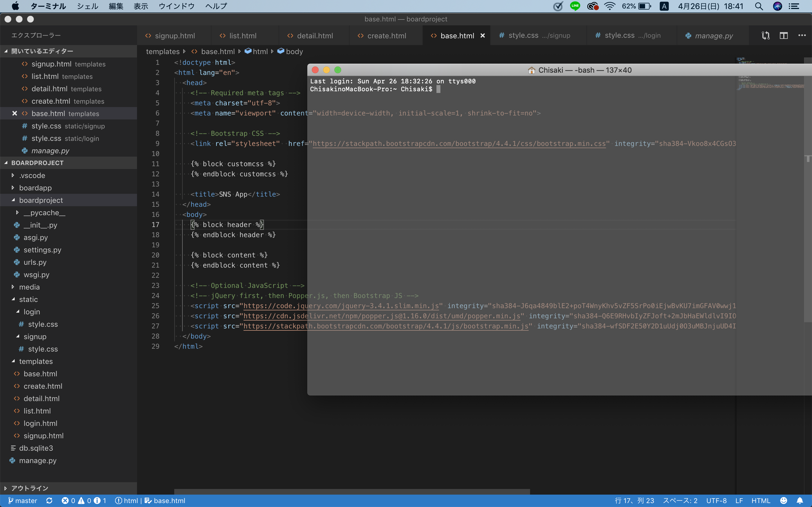Click the split editor layout icon

(x=784, y=35)
